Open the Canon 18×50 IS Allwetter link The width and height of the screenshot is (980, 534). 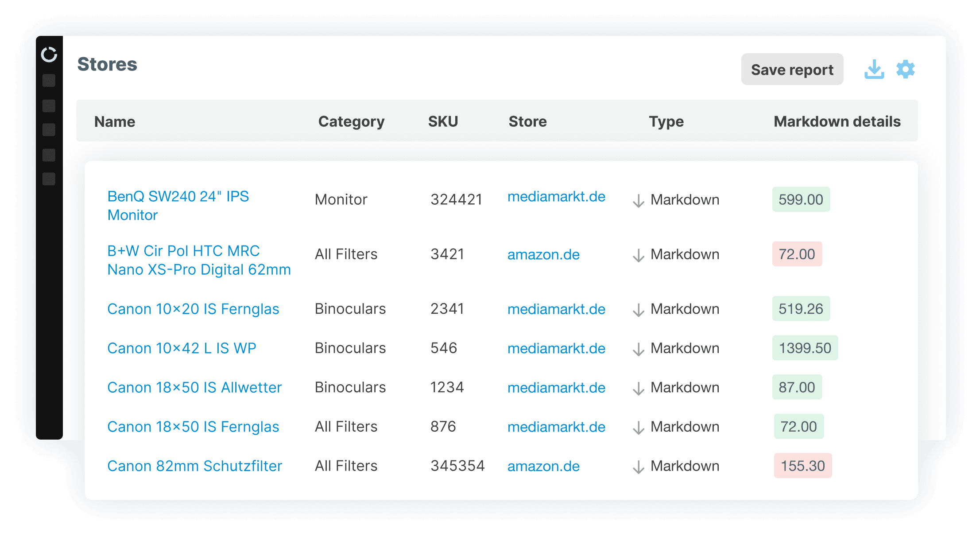194,387
